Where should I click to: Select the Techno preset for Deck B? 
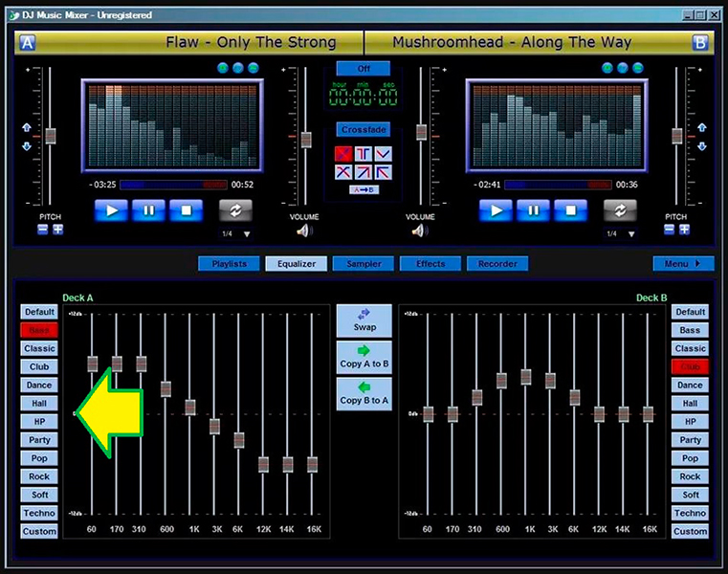(x=690, y=513)
